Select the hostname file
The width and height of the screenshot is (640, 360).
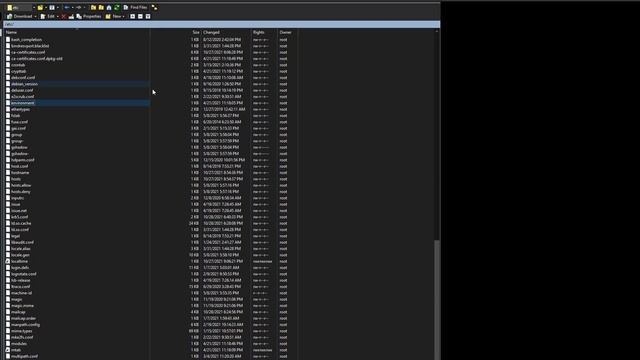click(20, 173)
